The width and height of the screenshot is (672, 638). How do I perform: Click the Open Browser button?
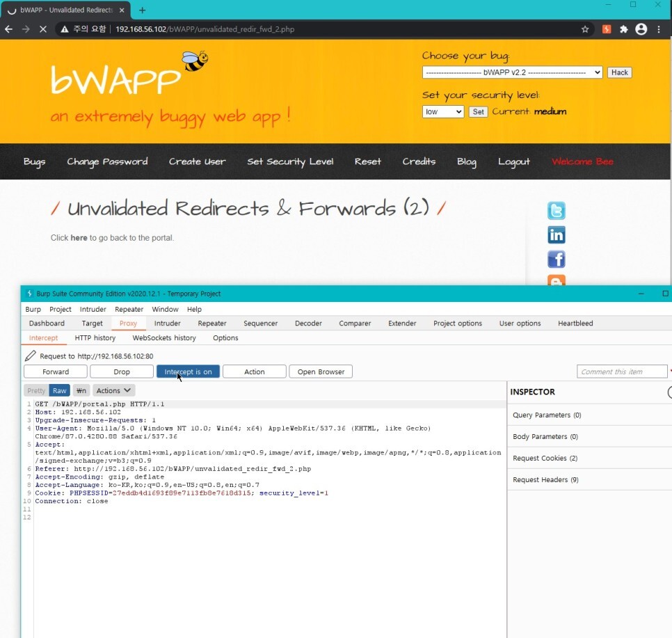coord(321,372)
